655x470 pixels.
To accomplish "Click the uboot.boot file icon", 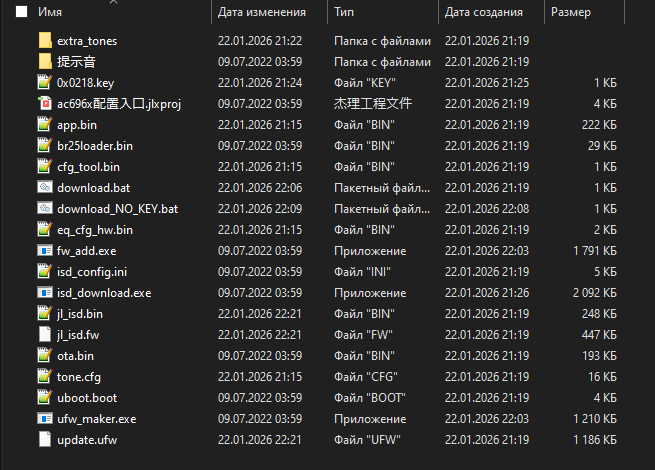I will (x=44, y=397).
